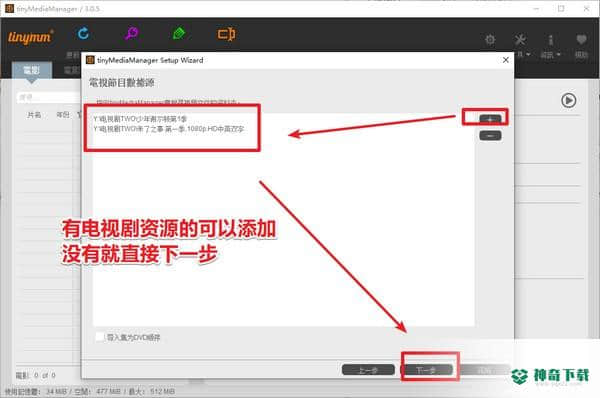
Task: Switch to the 電影 (movies) tab
Action: (31, 70)
